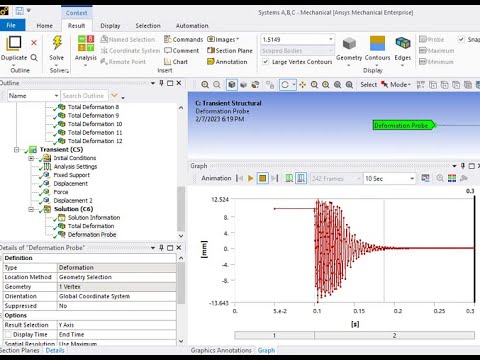Go to next animation frame
Screen dimensions: 480x360
[275, 179]
